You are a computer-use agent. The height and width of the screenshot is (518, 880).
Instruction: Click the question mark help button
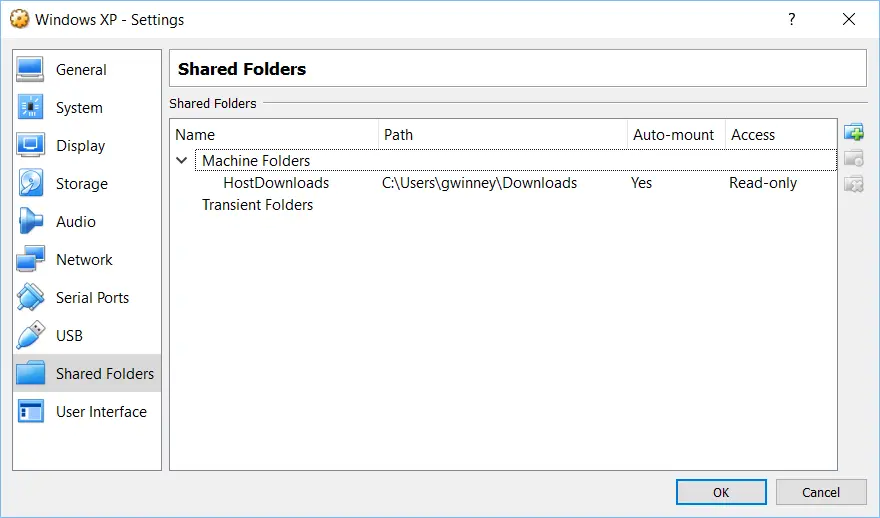(791, 20)
